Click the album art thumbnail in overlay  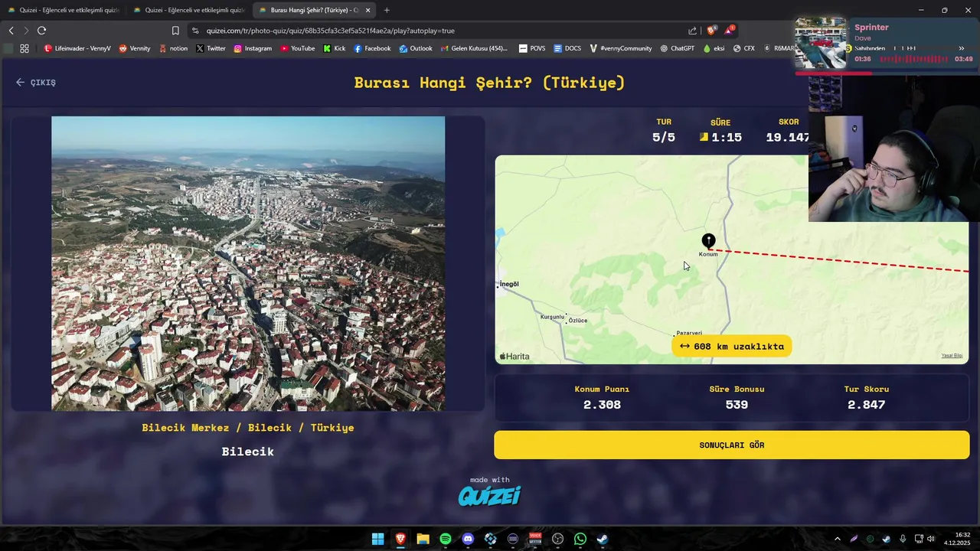click(x=821, y=43)
